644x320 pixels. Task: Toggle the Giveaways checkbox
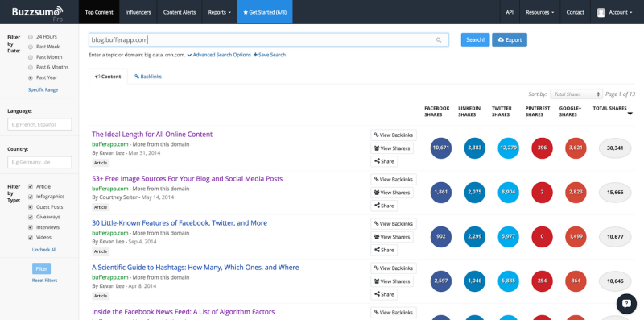click(31, 217)
